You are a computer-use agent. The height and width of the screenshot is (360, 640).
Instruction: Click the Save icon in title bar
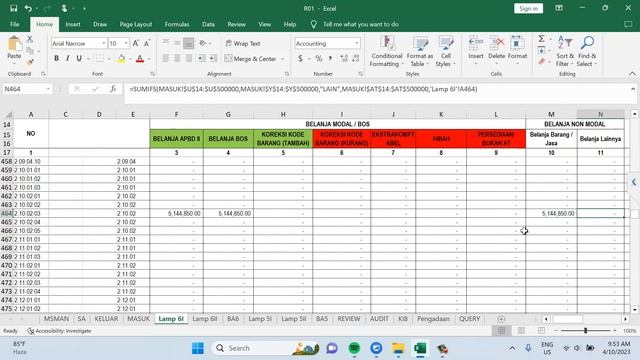point(13,8)
